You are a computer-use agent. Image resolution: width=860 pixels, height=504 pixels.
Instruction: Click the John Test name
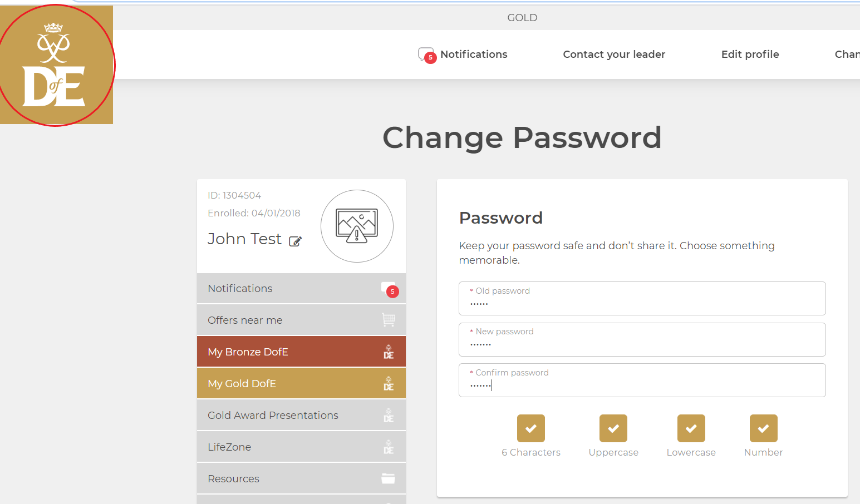pos(244,239)
